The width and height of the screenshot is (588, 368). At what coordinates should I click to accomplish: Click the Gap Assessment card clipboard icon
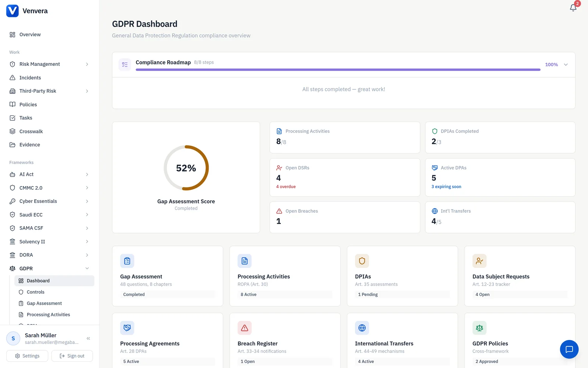127,261
